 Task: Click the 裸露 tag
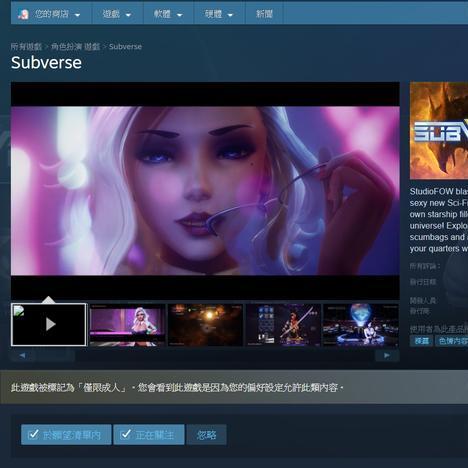(421, 341)
